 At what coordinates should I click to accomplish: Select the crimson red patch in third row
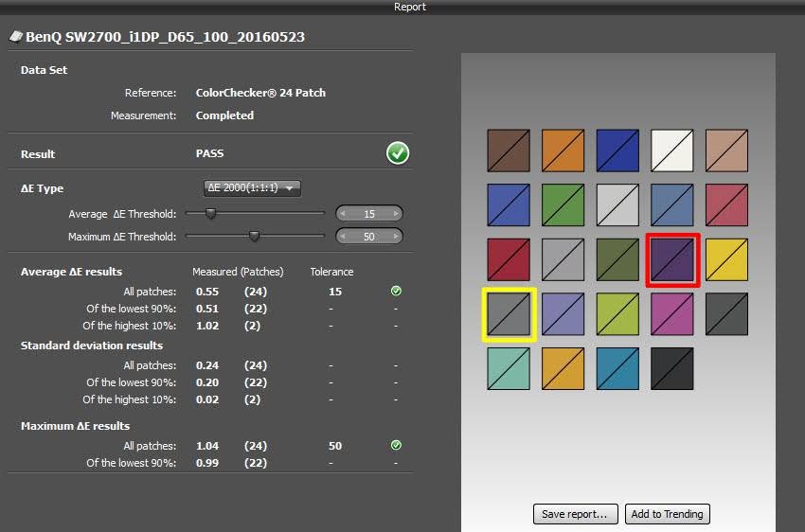(x=509, y=259)
